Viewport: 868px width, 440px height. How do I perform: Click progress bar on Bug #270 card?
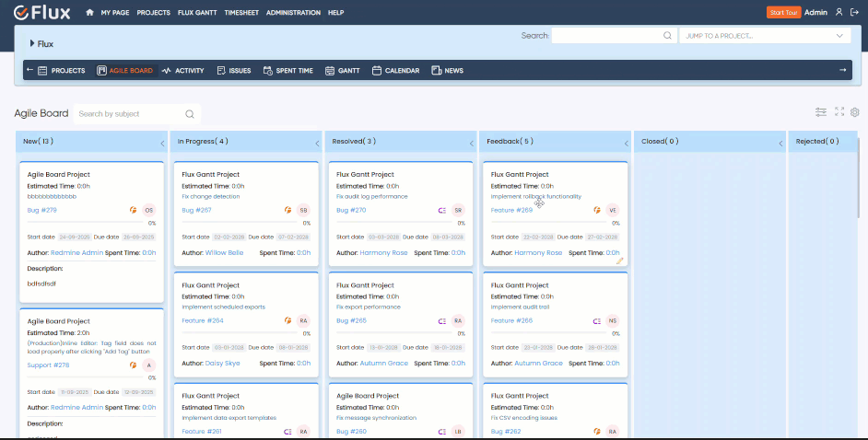[x=395, y=222]
